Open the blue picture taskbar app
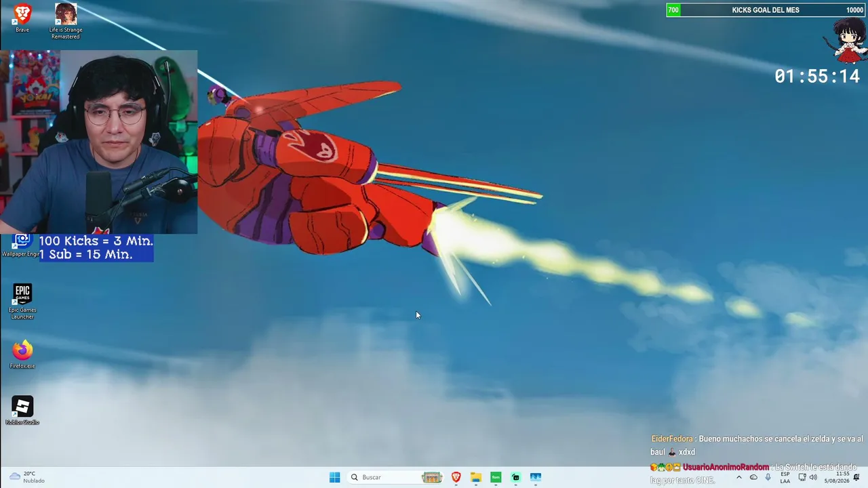The height and width of the screenshot is (488, 868). tap(536, 477)
